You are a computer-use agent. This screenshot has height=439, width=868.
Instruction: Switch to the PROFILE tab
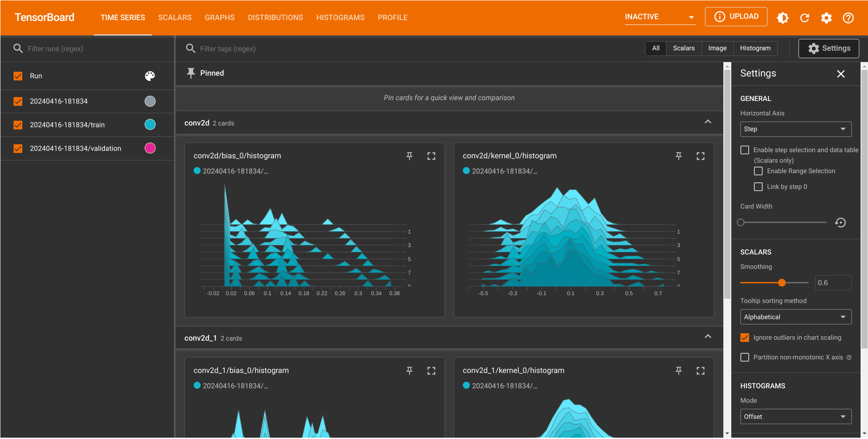pyautogui.click(x=392, y=17)
